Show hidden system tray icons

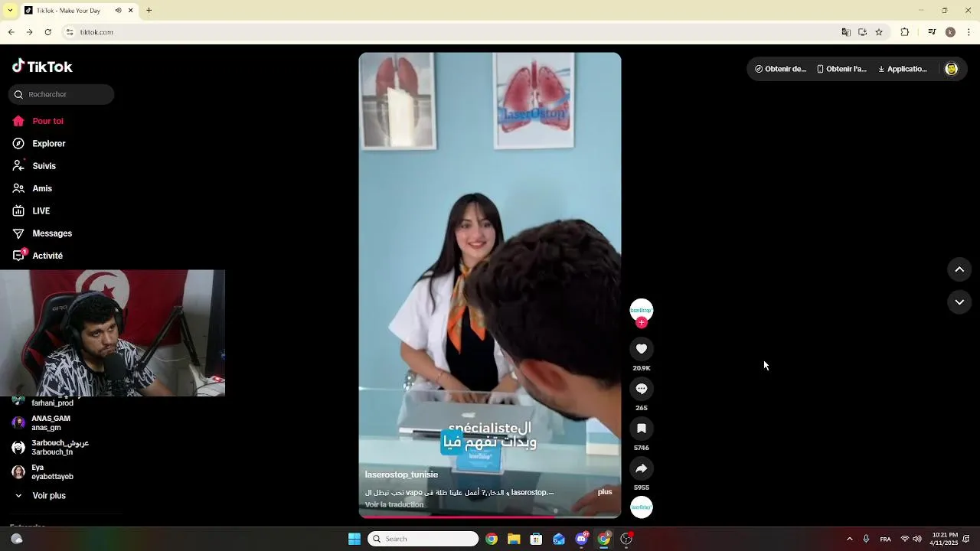pos(849,539)
